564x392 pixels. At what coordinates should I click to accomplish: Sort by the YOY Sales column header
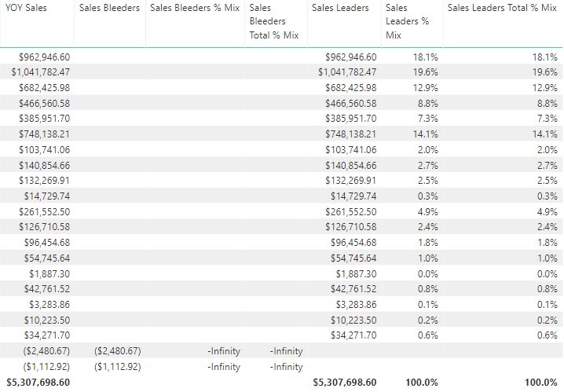point(26,8)
